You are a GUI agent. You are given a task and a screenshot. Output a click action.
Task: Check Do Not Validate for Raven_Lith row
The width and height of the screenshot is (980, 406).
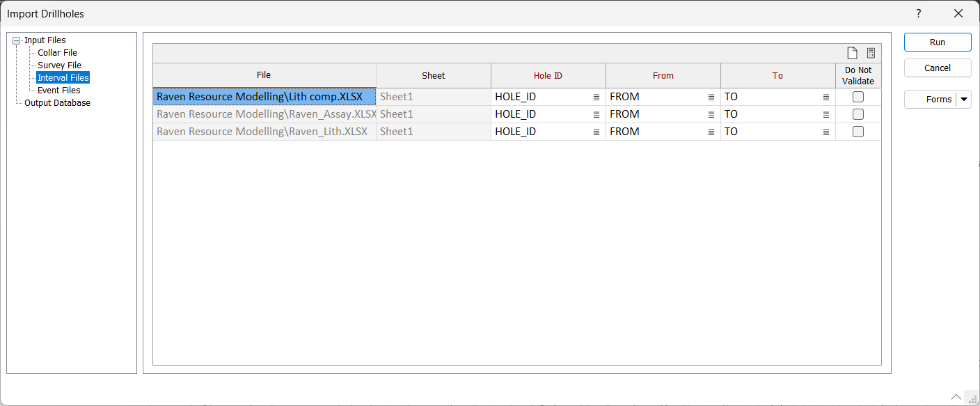coord(857,132)
